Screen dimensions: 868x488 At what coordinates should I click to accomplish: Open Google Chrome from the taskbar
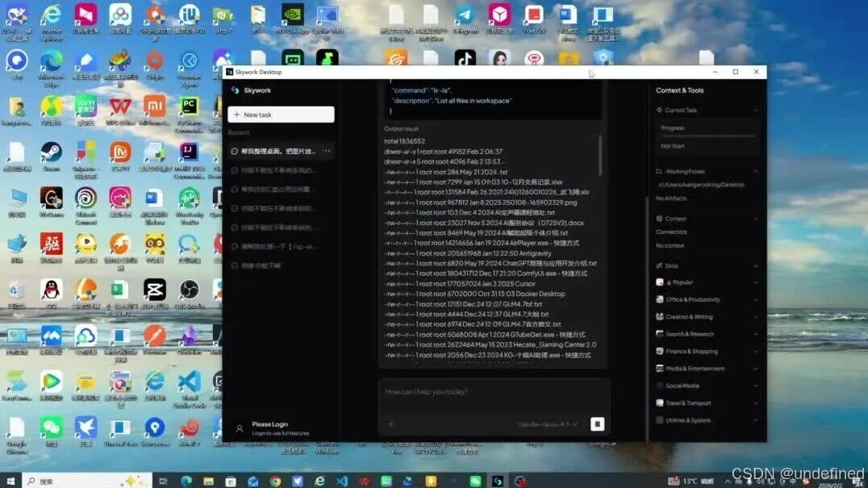(275, 481)
